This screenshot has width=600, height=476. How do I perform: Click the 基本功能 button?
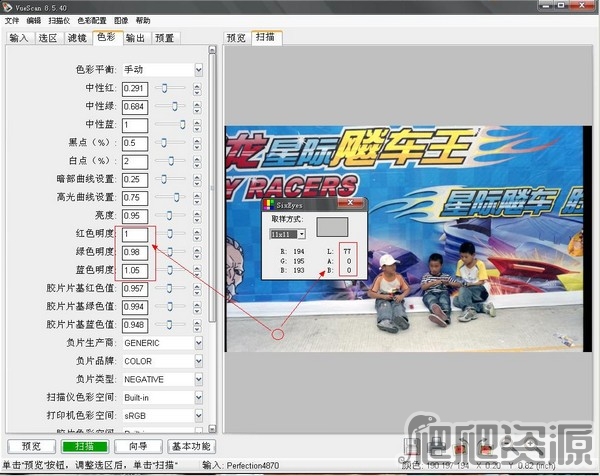190,446
